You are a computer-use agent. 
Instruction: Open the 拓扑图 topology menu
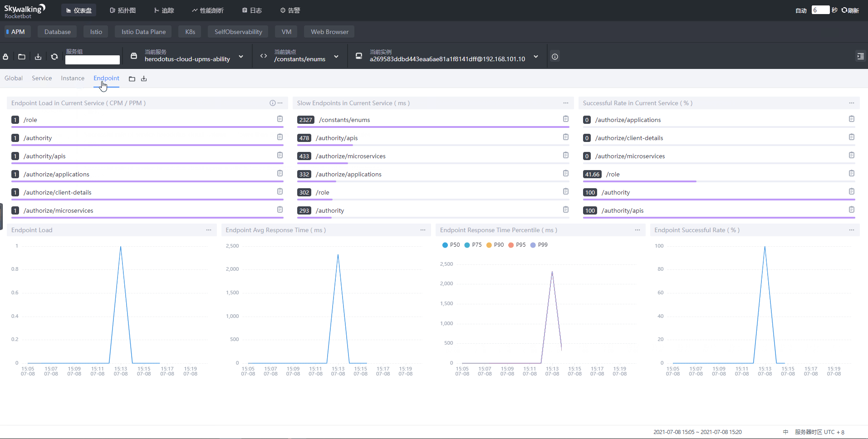tap(123, 10)
